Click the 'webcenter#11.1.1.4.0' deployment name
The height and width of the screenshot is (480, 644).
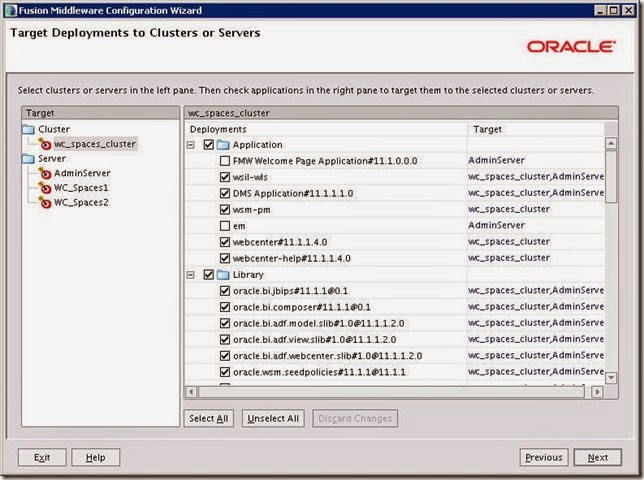pos(280,242)
